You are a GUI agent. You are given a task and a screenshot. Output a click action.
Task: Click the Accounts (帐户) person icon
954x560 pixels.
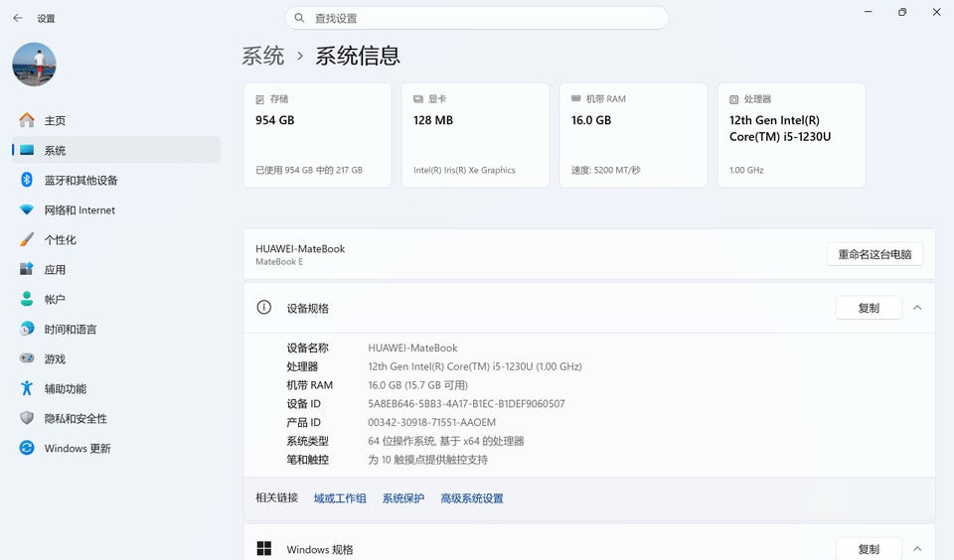27,299
